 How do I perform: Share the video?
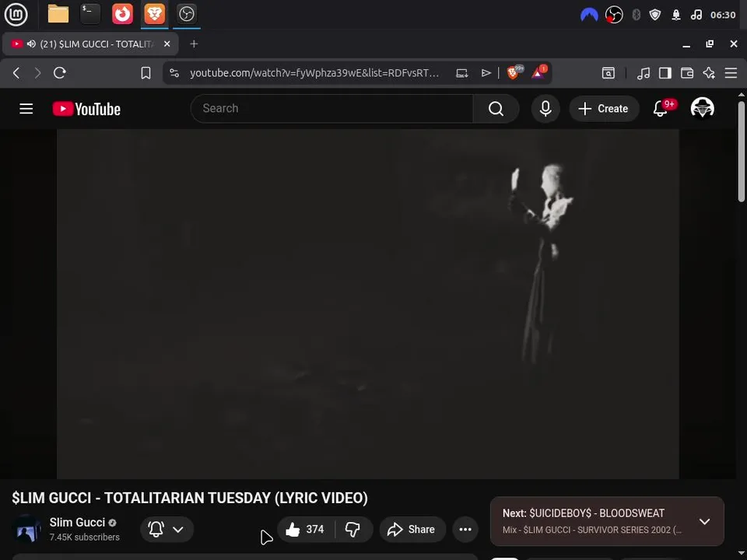(412, 529)
